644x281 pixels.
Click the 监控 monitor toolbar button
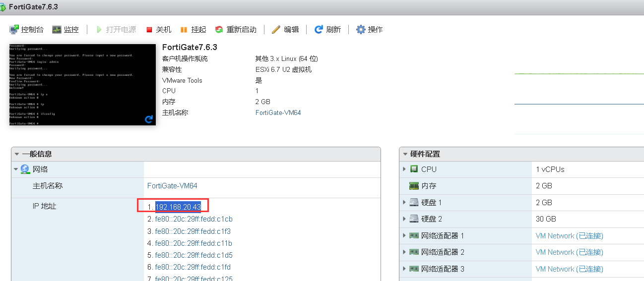tap(65, 30)
